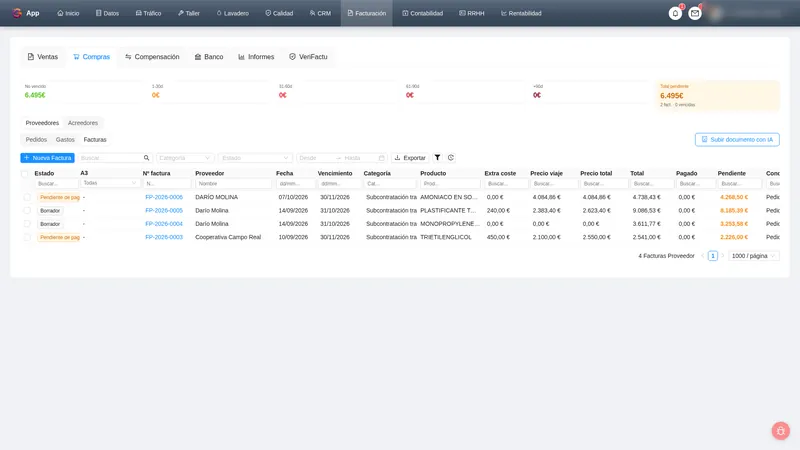
Task: Open the notifications bell
Action: pyautogui.click(x=675, y=13)
